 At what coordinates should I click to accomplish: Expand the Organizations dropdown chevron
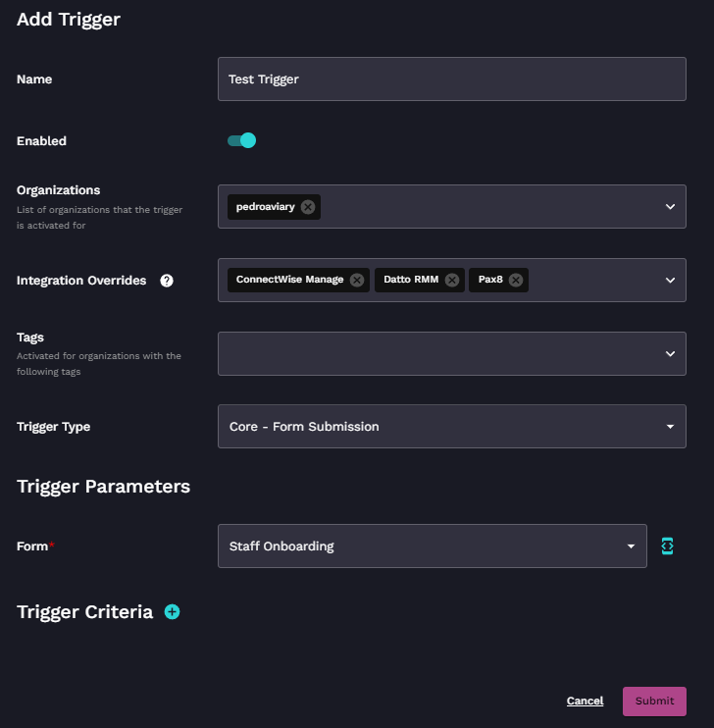click(670, 207)
